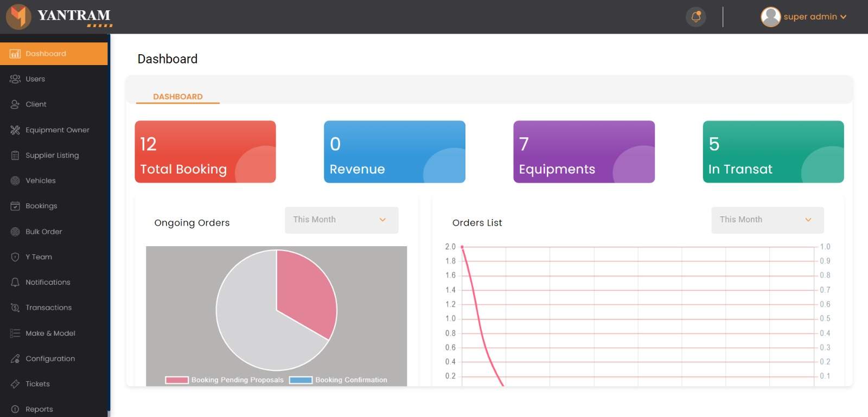This screenshot has height=417, width=868.
Task: Click the In Transat summary card
Action: [x=773, y=152]
